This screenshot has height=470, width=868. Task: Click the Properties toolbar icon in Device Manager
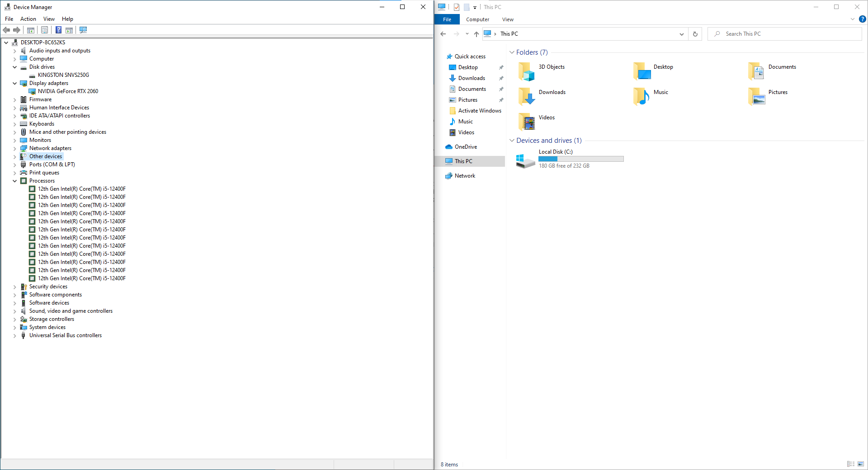click(44, 30)
